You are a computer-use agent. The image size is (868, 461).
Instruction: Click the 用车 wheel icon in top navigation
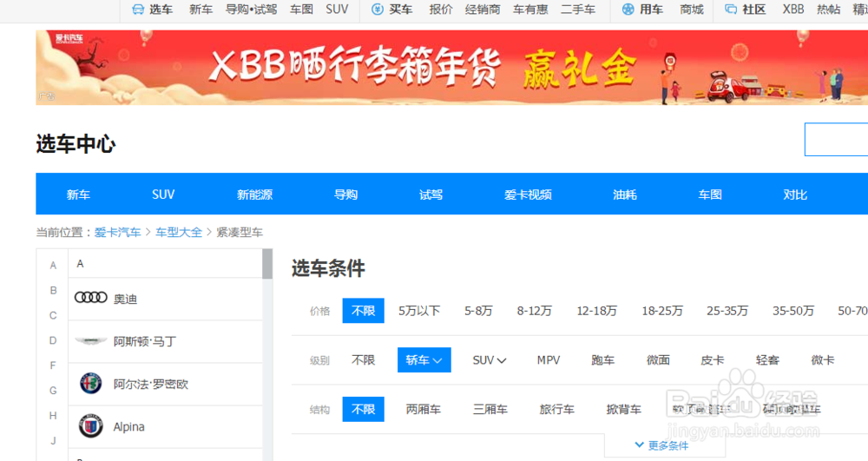(628, 10)
